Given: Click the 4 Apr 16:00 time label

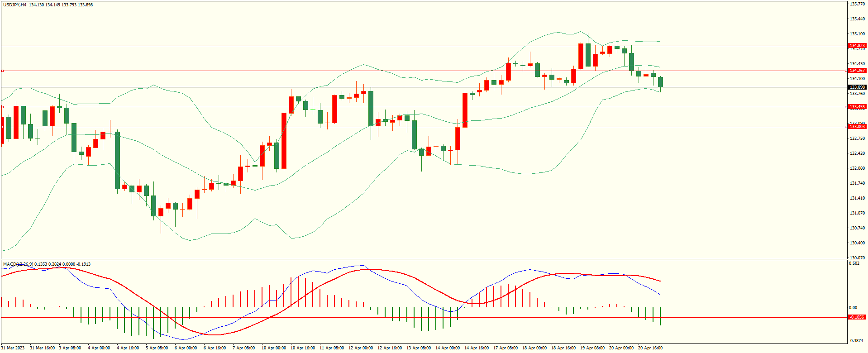Looking at the screenshot, I should coord(128,348).
